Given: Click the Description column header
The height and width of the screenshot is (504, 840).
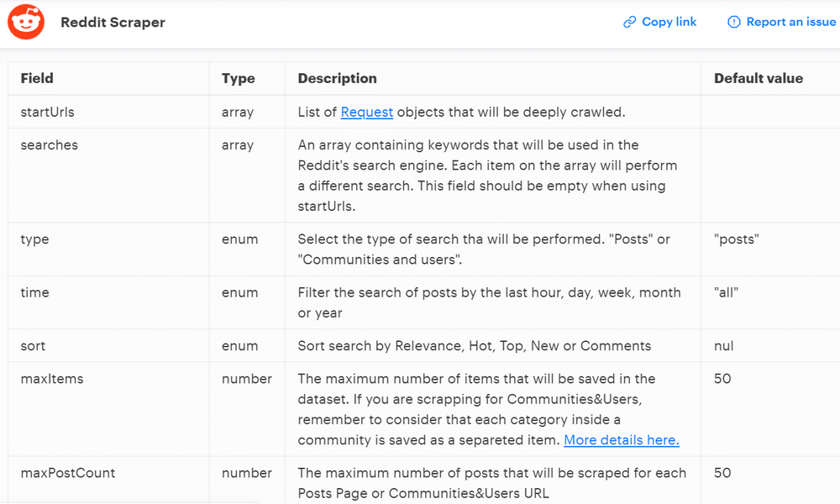Looking at the screenshot, I should point(338,78).
